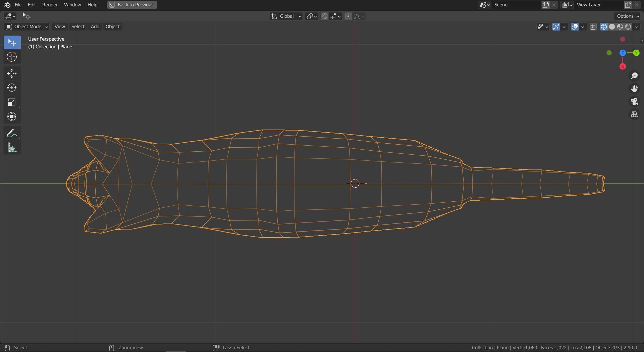The height and width of the screenshot is (352, 644).
Task: Open the object visibility and selectability dropdown
Action: coord(543,27)
